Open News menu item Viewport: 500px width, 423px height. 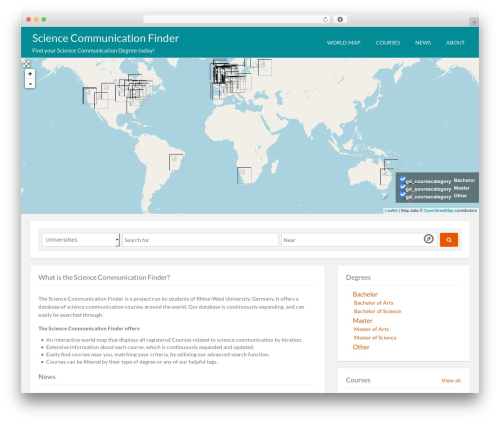coord(423,43)
